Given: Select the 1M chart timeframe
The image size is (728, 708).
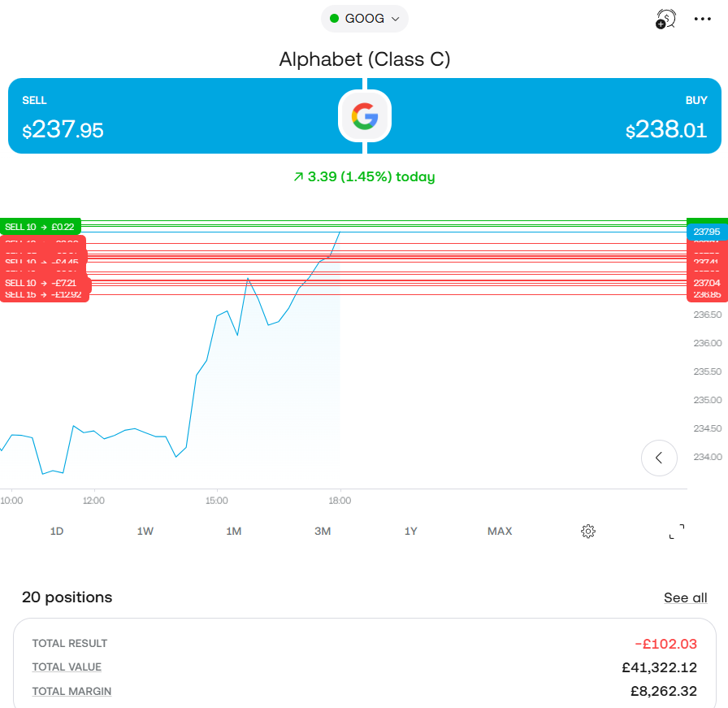Looking at the screenshot, I should 233,531.
